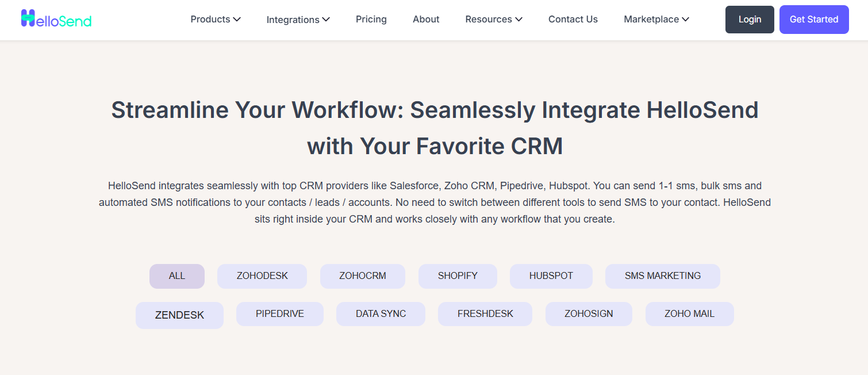Click the paragraph starting "HelloSend integrates seamlessly"
This screenshot has width=868, height=375.
(435, 202)
